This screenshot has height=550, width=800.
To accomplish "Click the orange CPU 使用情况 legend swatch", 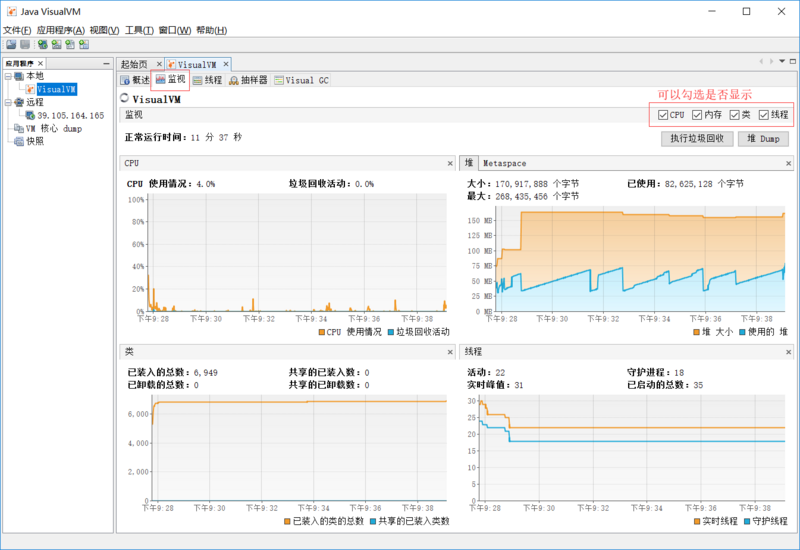I will point(321,332).
